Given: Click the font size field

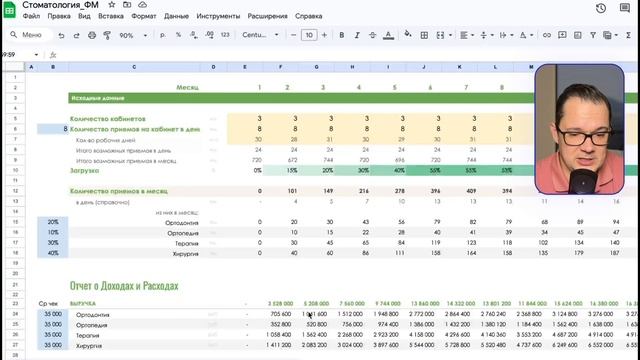Looking at the screenshot, I should point(309,35).
